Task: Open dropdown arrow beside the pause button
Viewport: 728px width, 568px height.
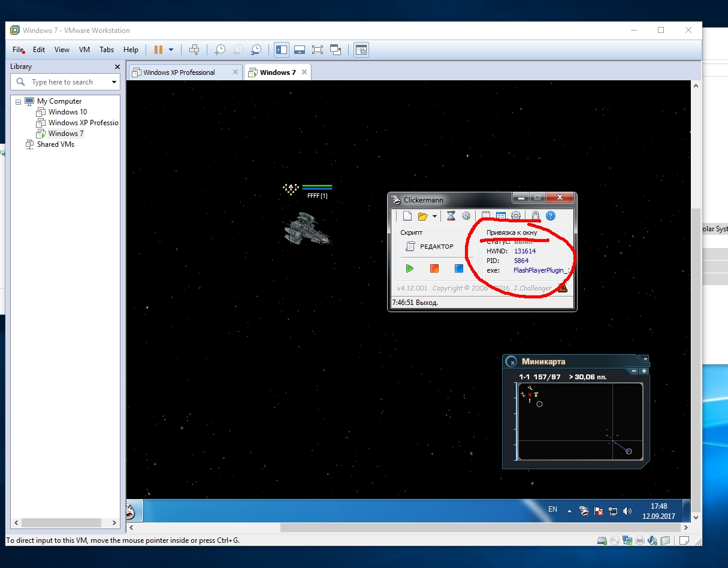Action: pos(171,50)
